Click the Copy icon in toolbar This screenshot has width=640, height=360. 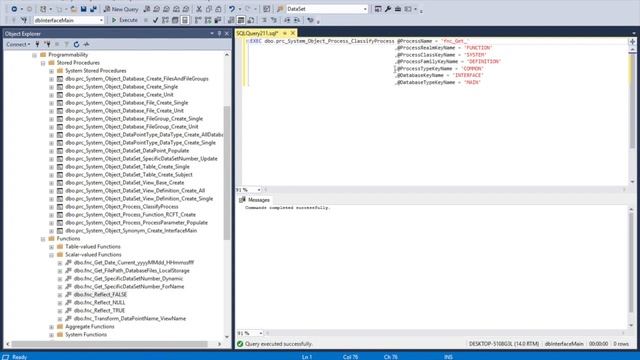tap(209, 9)
